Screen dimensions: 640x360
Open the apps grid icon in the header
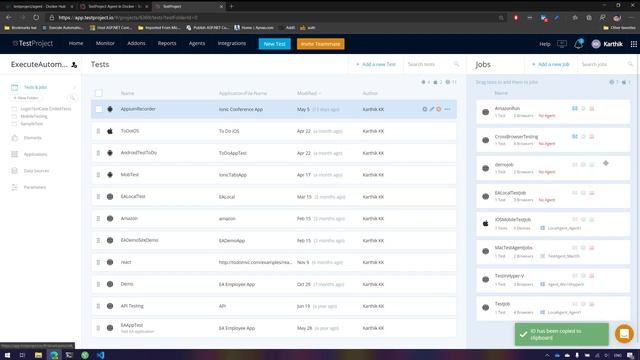(x=633, y=44)
